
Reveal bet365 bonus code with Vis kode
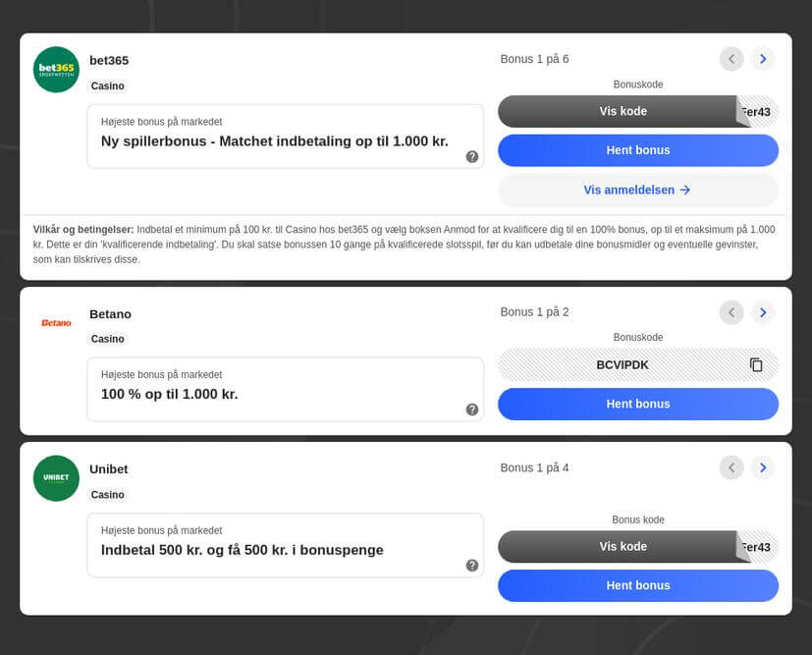tap(623, 111)
